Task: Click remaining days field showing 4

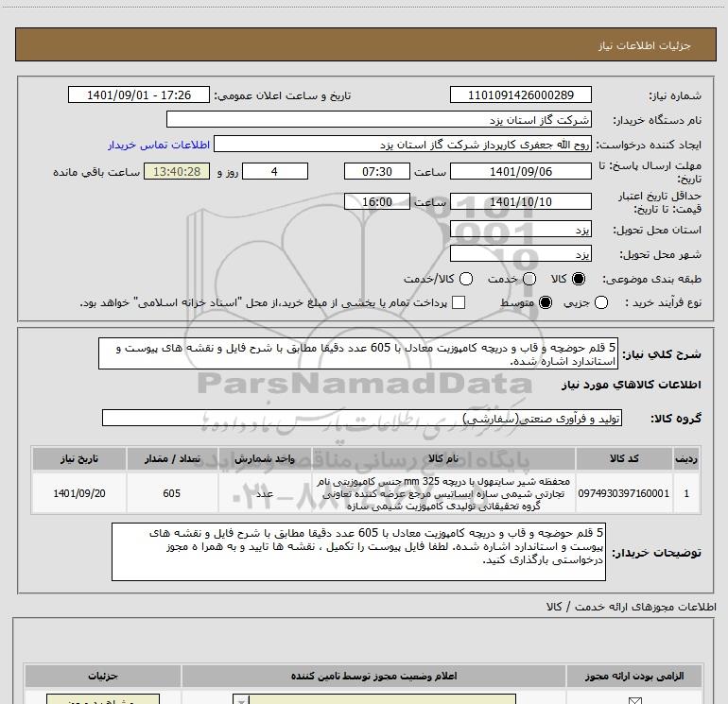Action: click(x=275, y=171)
